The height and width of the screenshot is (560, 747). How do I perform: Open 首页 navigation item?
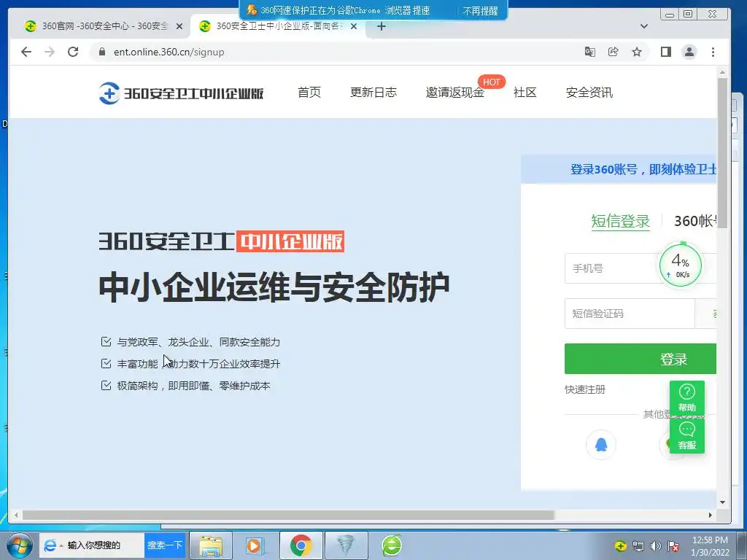(309, 93)
